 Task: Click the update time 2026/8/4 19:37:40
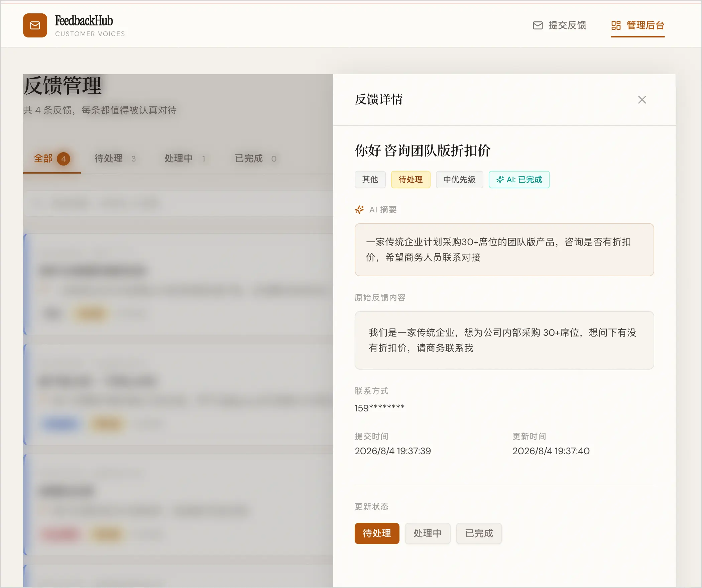551,451
